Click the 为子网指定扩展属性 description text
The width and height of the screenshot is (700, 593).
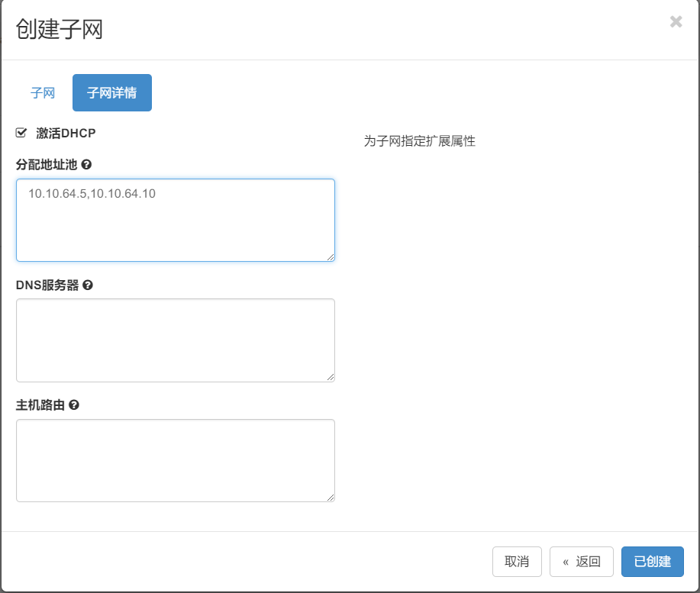[x=419, y=141]
